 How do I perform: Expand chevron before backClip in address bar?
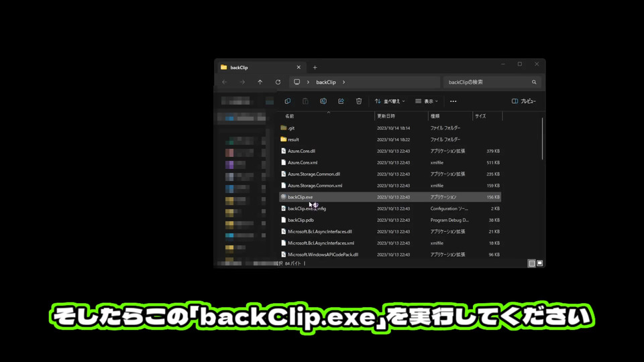[x=308, y=82]
